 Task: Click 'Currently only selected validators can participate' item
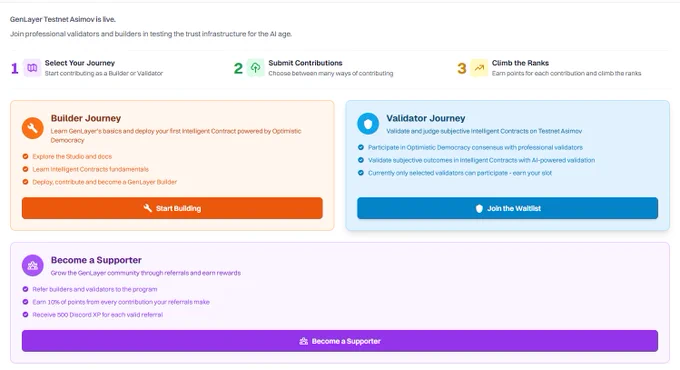pos(460,173)
